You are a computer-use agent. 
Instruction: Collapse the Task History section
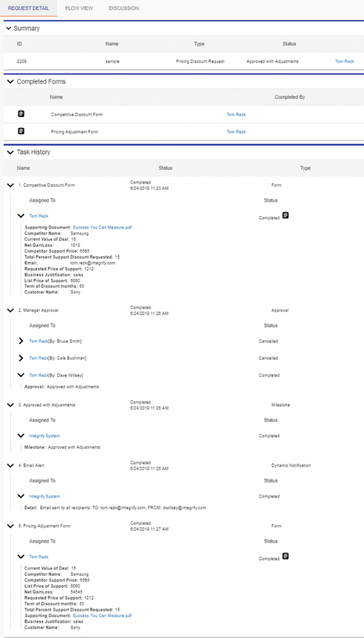[x=10, y=153]
